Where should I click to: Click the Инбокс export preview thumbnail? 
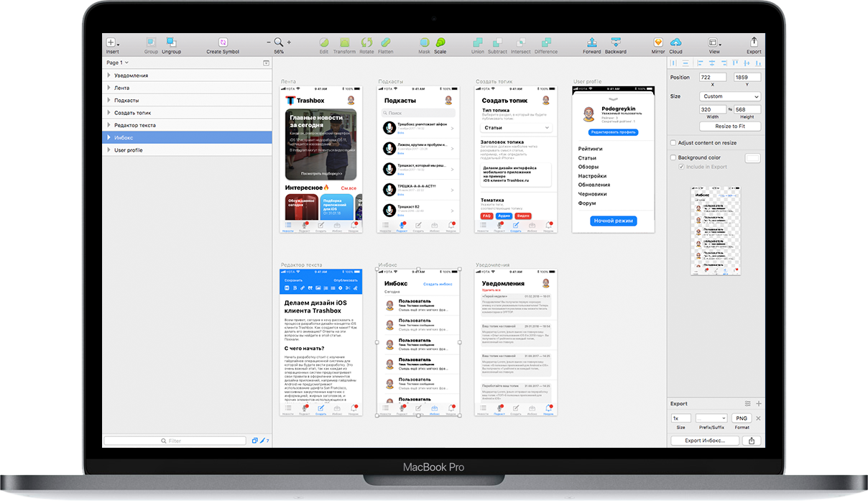(716, 232)
